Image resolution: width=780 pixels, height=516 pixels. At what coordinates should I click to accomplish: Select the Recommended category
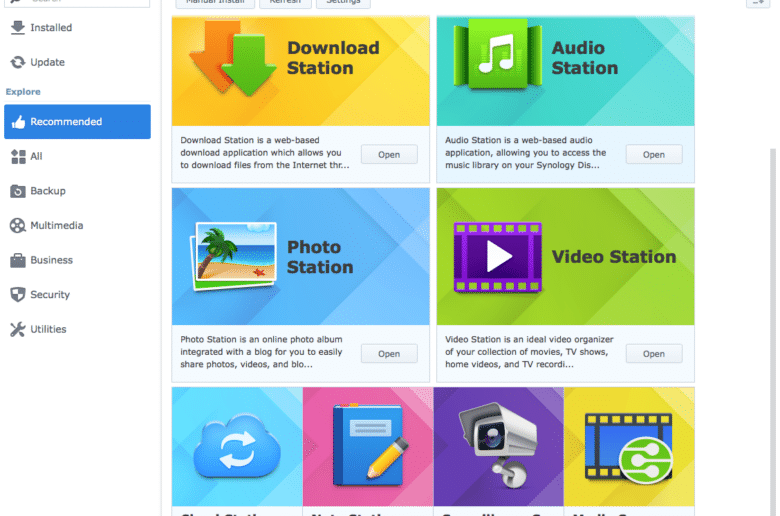[77, 121]
